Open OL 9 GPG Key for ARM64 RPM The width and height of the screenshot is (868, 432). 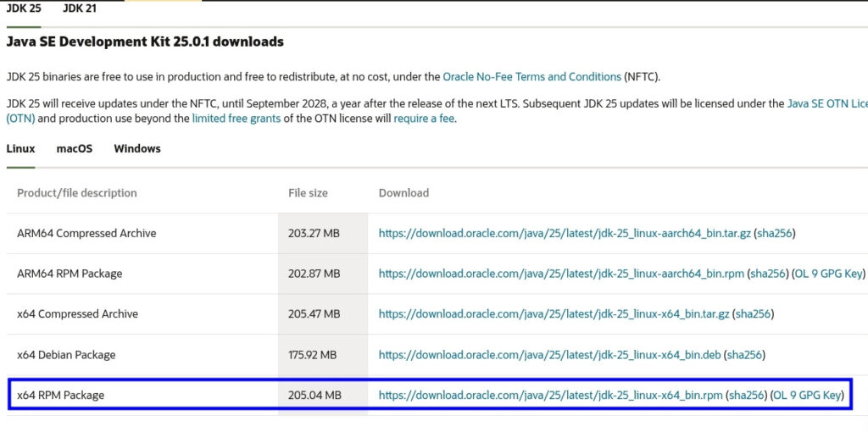827,274
